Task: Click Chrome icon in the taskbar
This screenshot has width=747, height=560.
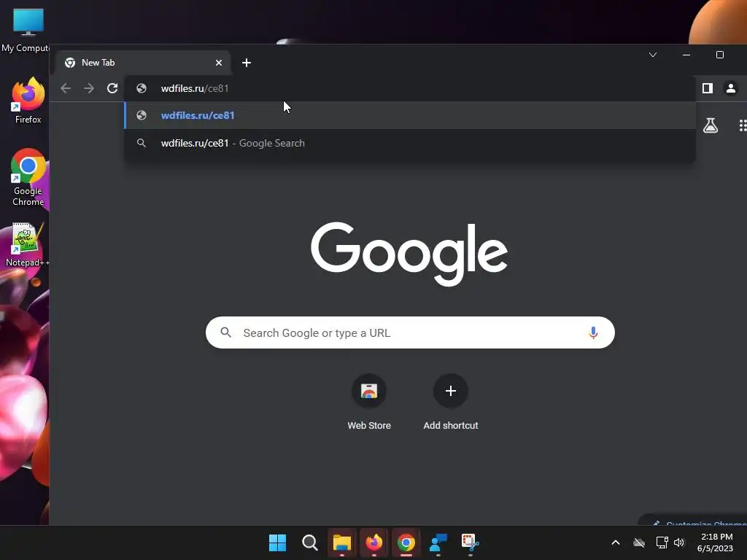Action: coord(406,542)
